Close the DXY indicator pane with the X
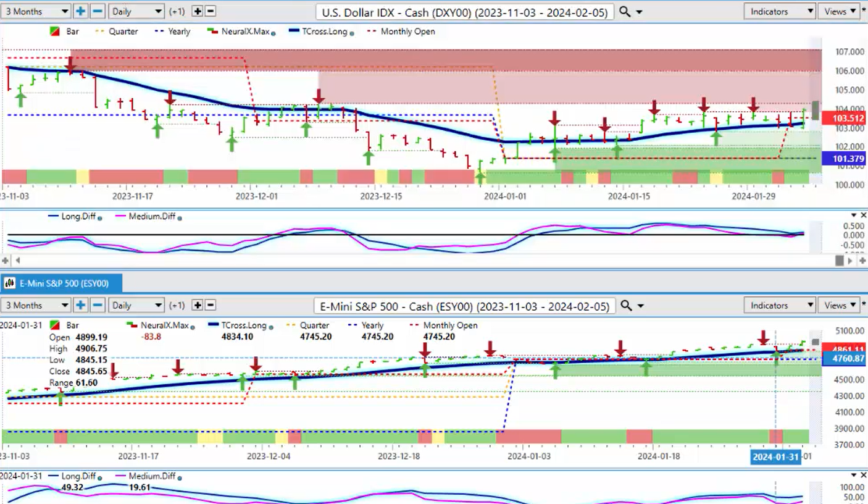 [862, 215]
